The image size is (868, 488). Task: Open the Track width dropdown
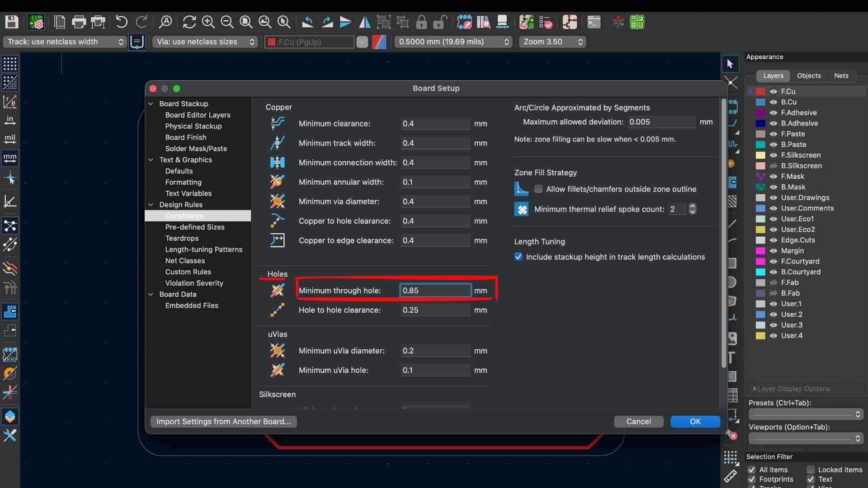[x=65, y=42]
